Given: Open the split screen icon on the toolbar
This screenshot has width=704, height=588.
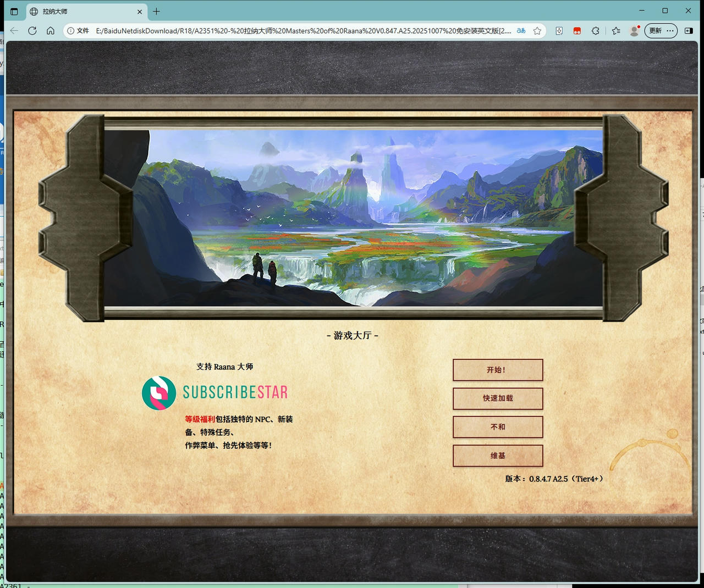Looking at the screenshot, I should [x=689, y=31].
